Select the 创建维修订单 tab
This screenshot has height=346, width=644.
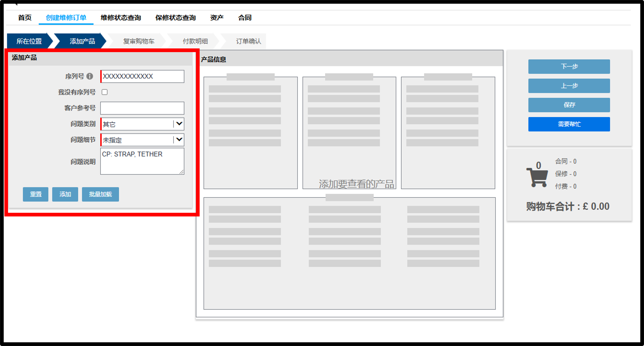66,18
